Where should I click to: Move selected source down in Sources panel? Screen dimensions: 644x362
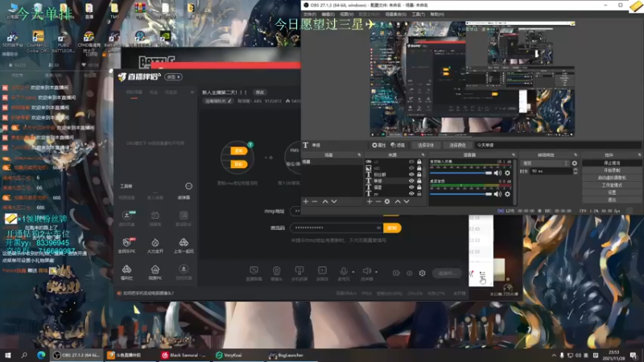click(407, 202)
